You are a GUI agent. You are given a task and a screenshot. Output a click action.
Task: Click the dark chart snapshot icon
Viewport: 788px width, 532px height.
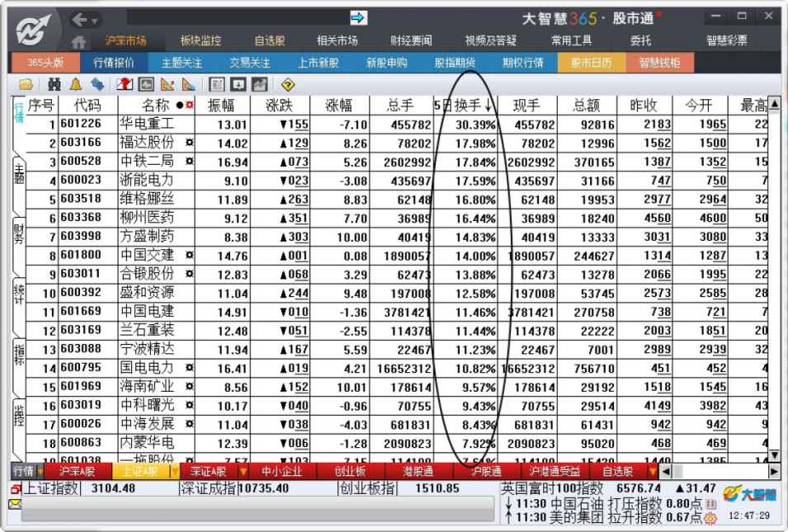click(x=259, y=84)
